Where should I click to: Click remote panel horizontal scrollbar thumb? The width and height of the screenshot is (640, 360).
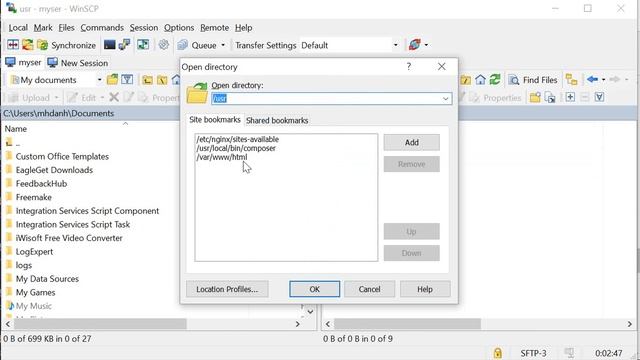click(x=407, y=324)
